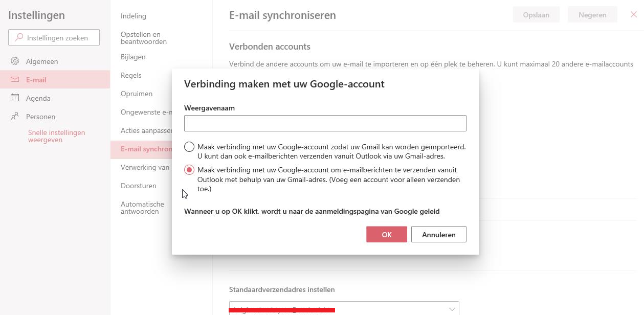Screen dimensions: 644x315
Task: Open Doorsturen settings
Action: [139, 186]
